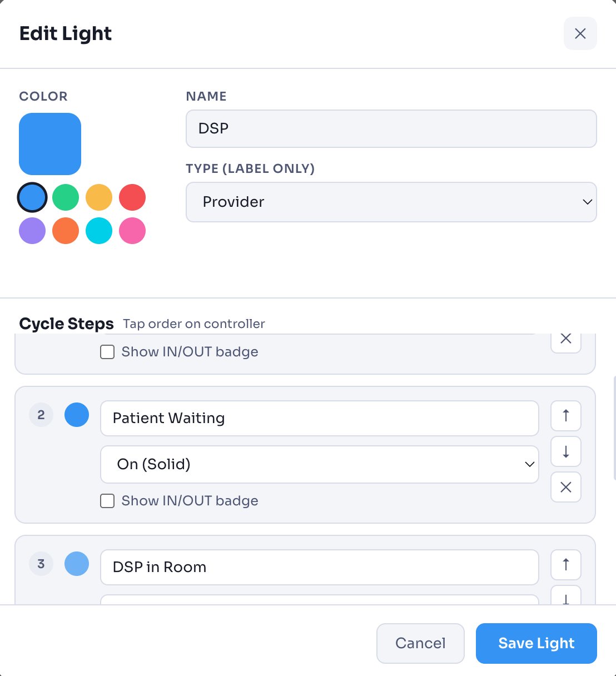Select the teal color option
This screenshot has width=616, height=676.
[x=99, y=231]
